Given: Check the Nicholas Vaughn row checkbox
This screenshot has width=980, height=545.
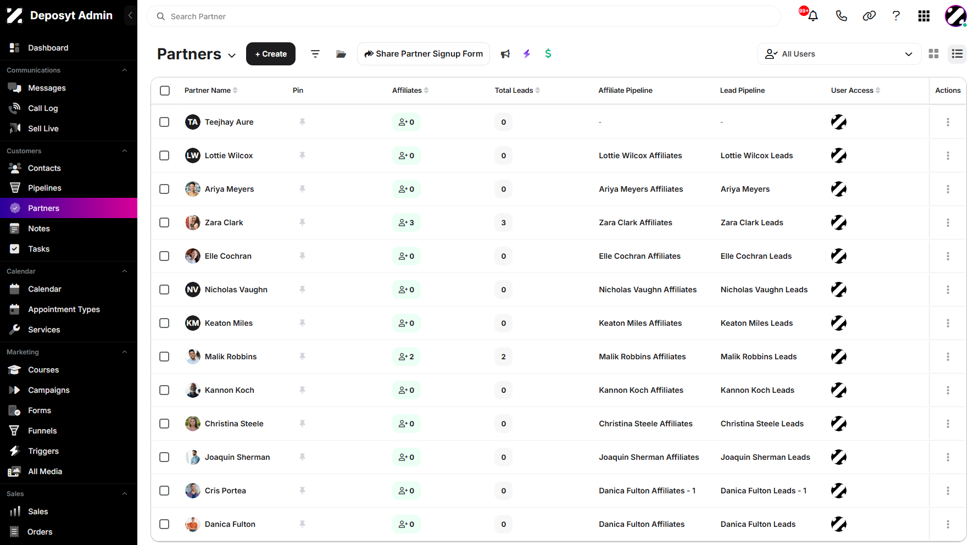Looking at the screenshot, I should 164,290.
